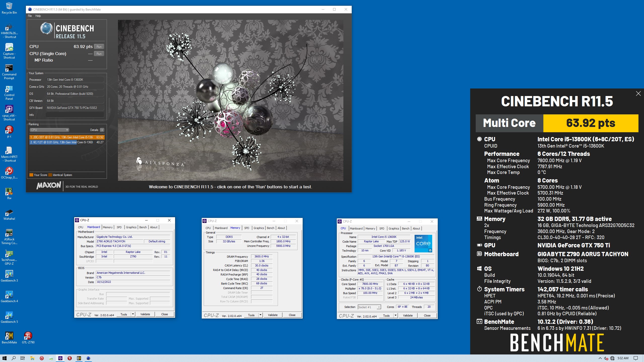The height and width of the screenshot is (362, 644).
Task: Show hidden system tray icons
Action: [x=600, y=358]
